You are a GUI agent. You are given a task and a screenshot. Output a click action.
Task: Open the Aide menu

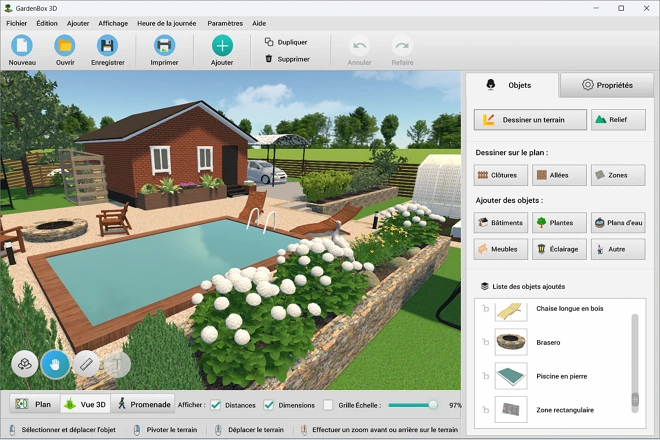(259, 24)
